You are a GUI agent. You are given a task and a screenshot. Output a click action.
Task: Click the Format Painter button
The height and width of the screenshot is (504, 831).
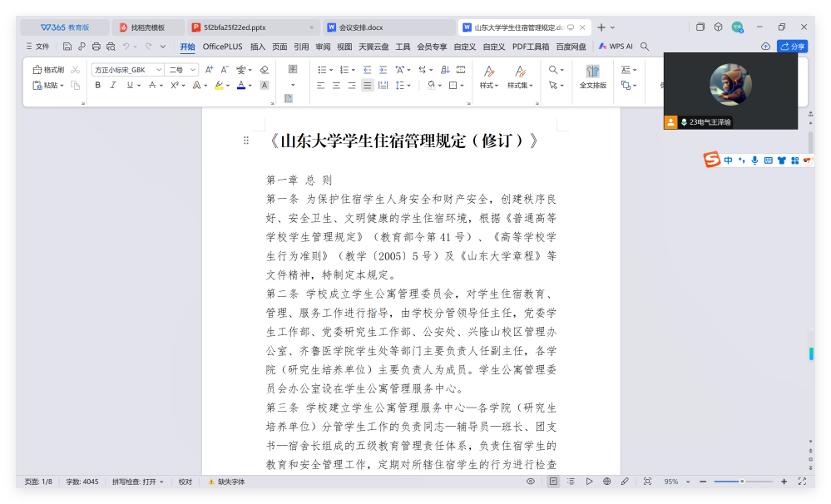click(48, 69)
